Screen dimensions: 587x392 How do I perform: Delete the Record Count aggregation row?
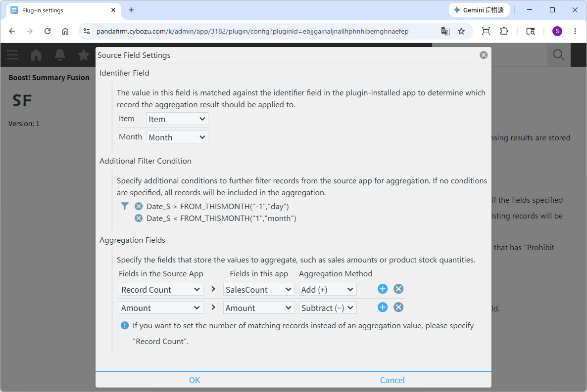(x=398, y=289)
